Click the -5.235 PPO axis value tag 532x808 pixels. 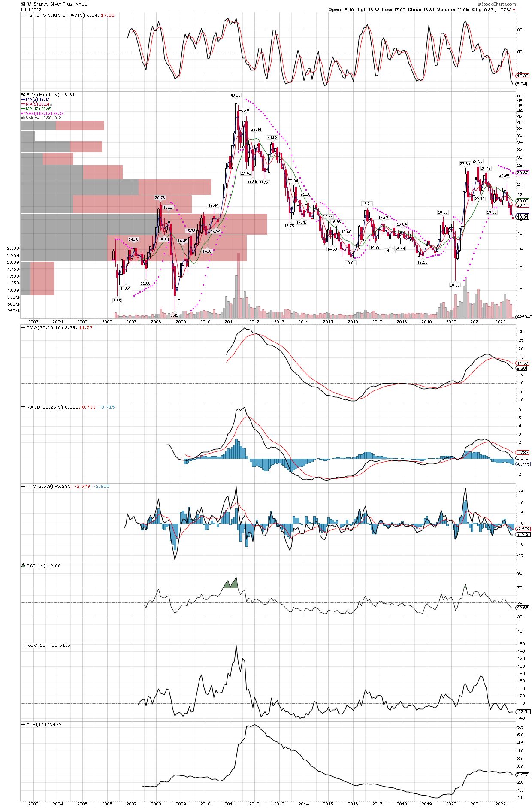tap(523, 534)
